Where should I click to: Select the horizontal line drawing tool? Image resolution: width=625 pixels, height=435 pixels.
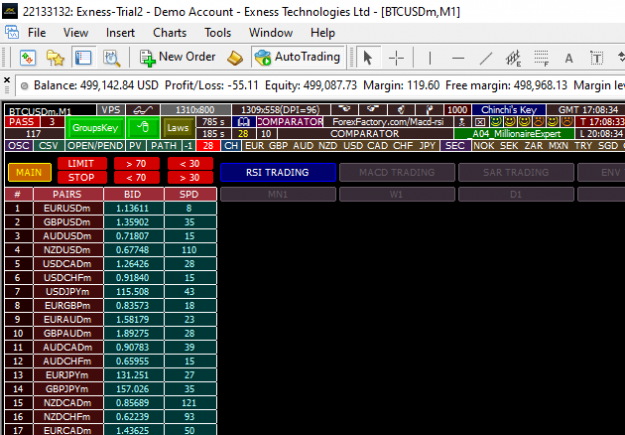(458, 58)
